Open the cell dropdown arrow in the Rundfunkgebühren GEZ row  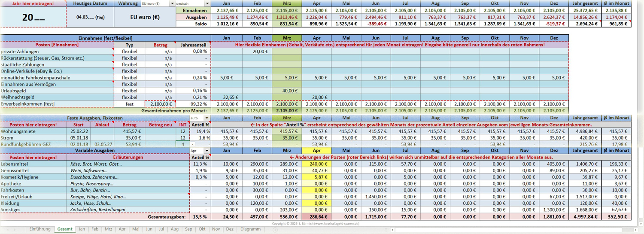[192, 145]
